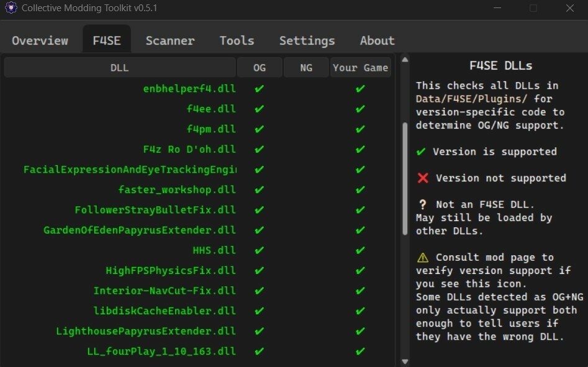Select the HHS.dll entry
Image resolution: width=588 pixels, height=367 pixels.
[x=214, y=251]
